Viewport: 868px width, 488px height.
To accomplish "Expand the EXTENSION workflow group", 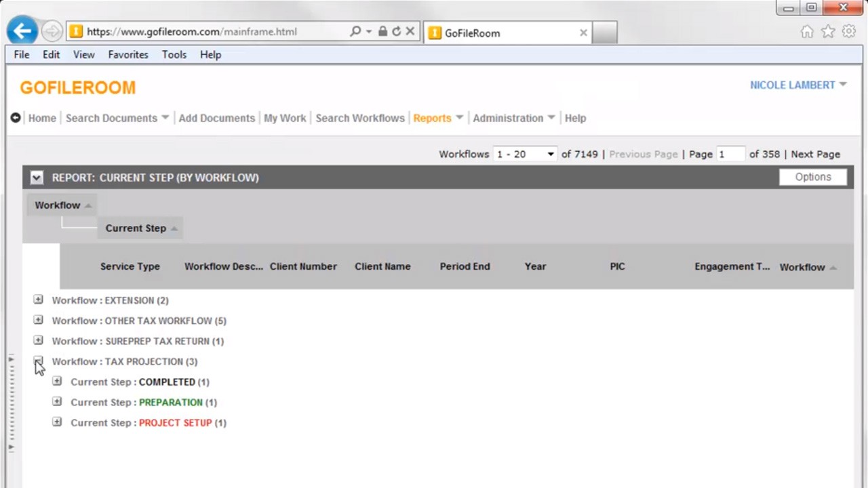I will (38, 300).
